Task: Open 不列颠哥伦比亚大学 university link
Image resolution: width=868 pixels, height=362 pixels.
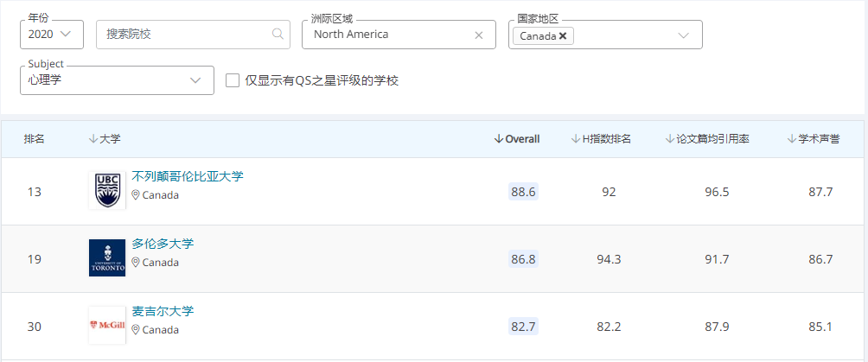Action: coord(188,176)
